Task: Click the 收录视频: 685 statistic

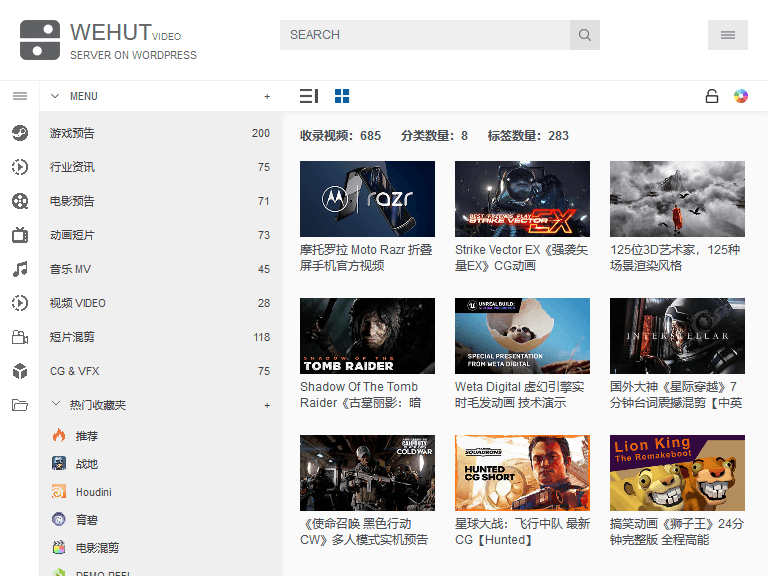Action: tap(340, 136)
